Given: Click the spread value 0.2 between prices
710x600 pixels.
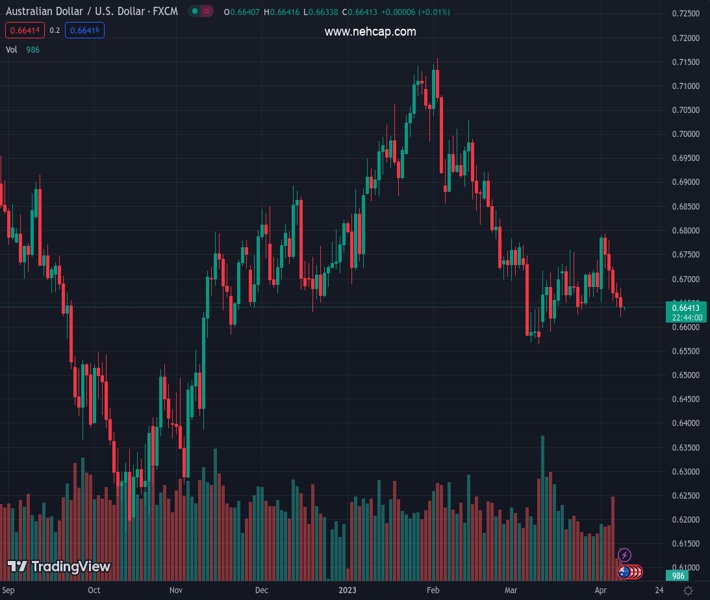Looking at the screenshot, I should point(54,30).
